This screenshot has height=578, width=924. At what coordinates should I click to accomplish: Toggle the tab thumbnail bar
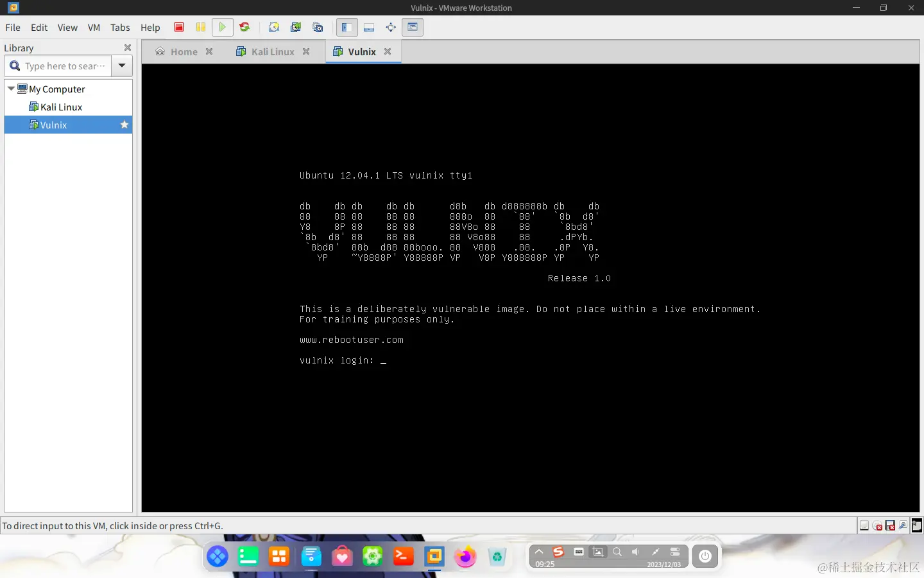[370, 27]
